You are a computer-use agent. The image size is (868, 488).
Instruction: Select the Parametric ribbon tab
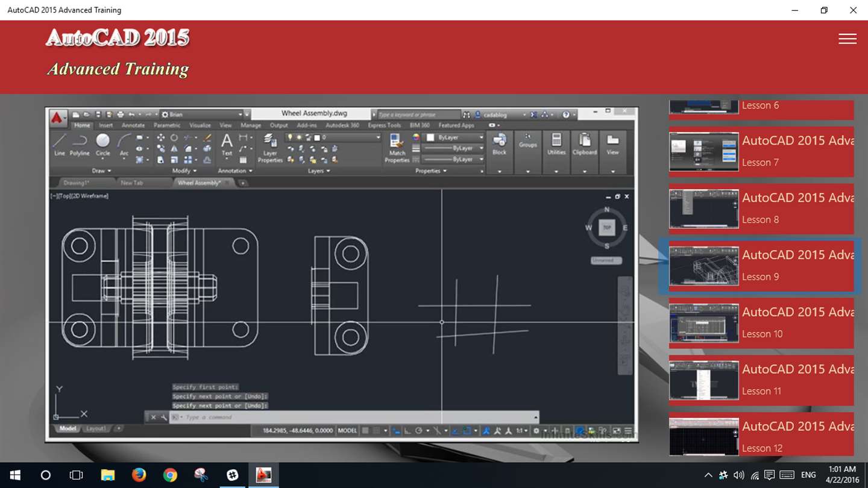(167, 125)
